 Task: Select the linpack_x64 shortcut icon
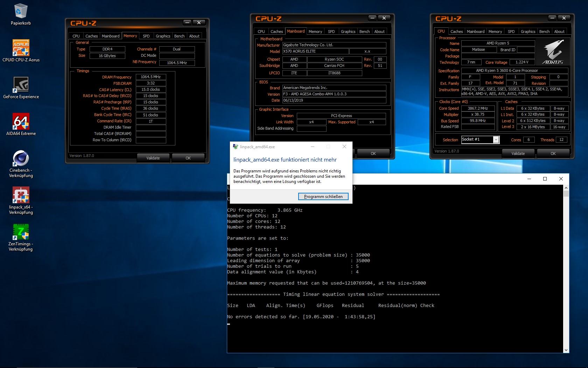21,195
